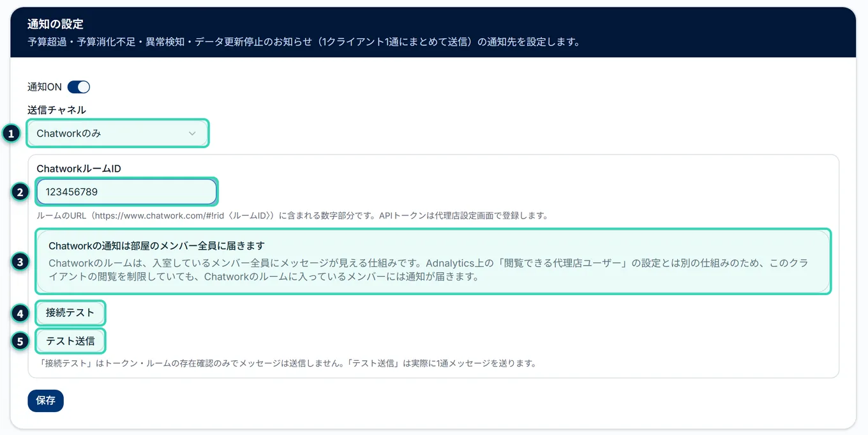Click the 送信チャネル label
This screenshot has width=868, height=435.
pyautogui.click(x=57, y=110)
